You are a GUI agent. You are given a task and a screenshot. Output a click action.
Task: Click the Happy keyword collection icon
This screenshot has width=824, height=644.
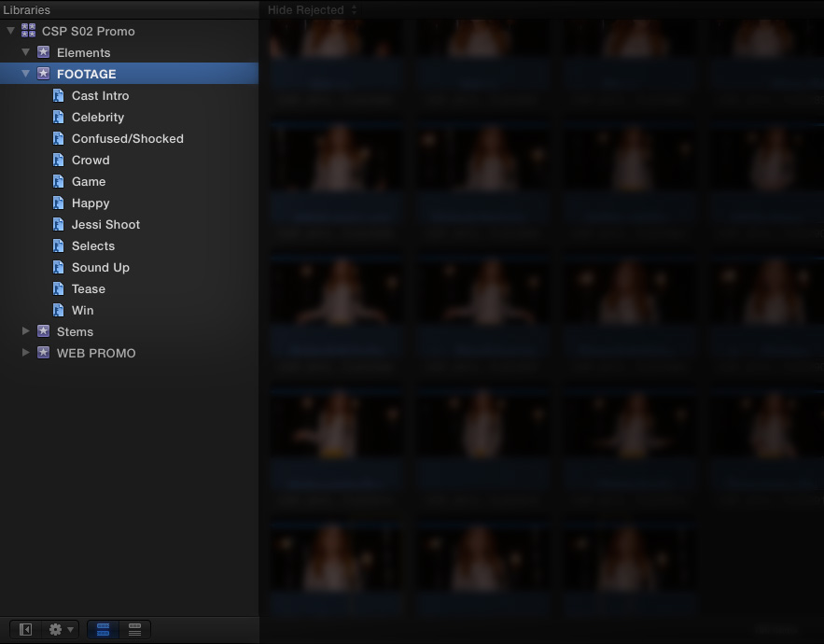(x=59, y=203)
